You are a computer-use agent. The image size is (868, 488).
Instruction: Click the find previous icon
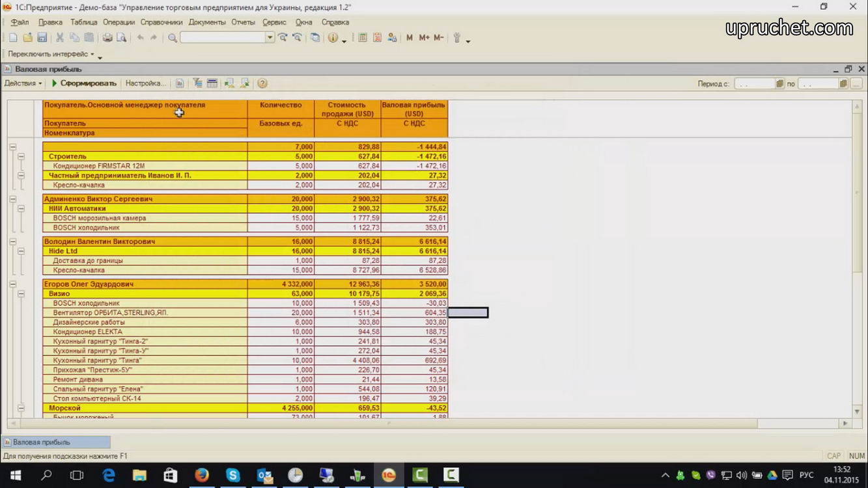tap(297, 38)
